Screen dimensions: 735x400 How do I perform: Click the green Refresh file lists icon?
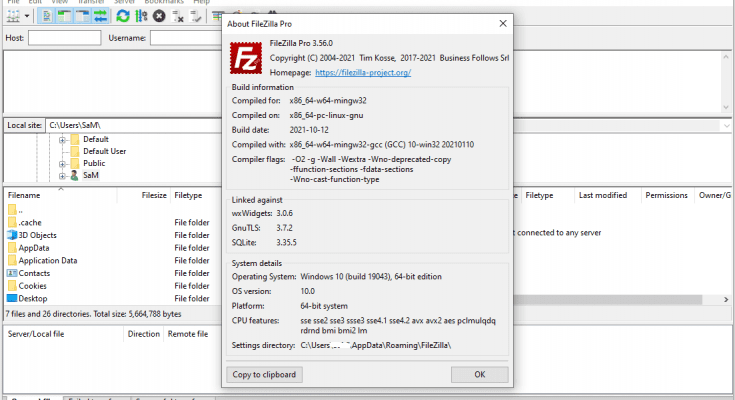(x=123, y=16)
